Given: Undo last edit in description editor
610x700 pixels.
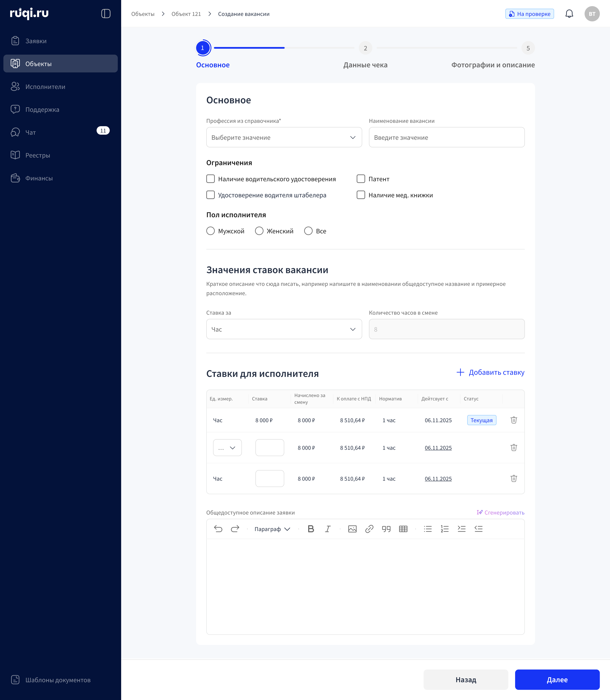Looking at the screenshot, I should click(x=218, y=529).
